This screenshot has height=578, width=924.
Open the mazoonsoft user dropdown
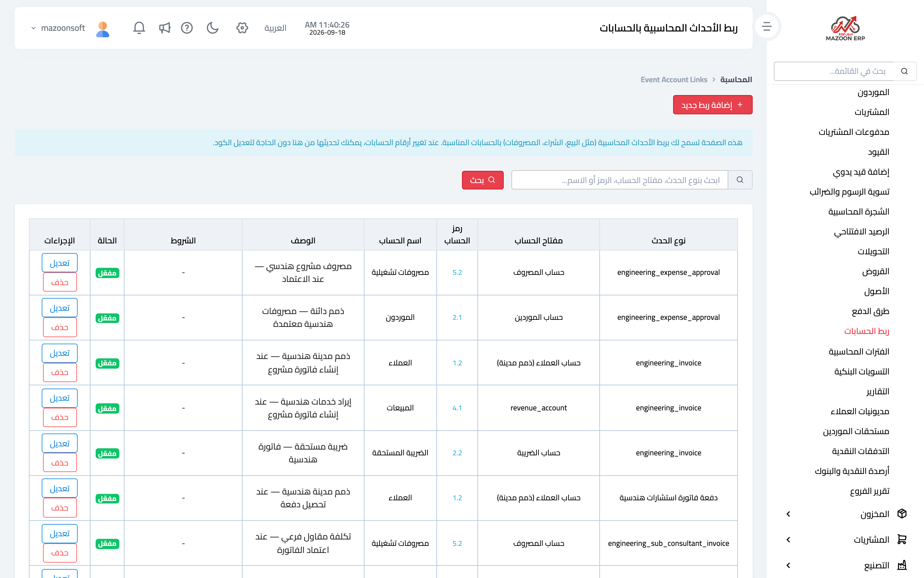(58, 28)
